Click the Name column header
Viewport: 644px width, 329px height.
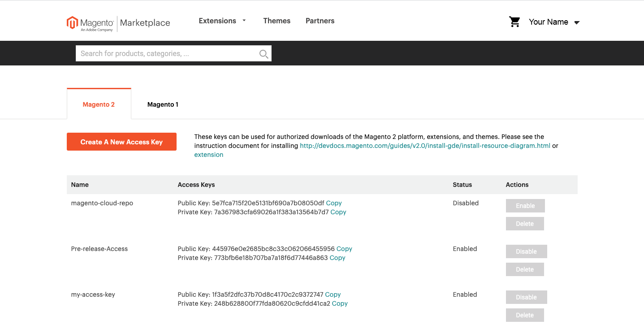(x=80, y=185)
